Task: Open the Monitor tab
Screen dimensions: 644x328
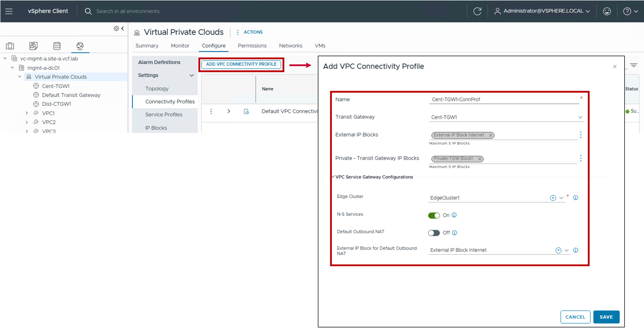Action: pyautogui.click(x=180, y=45)
